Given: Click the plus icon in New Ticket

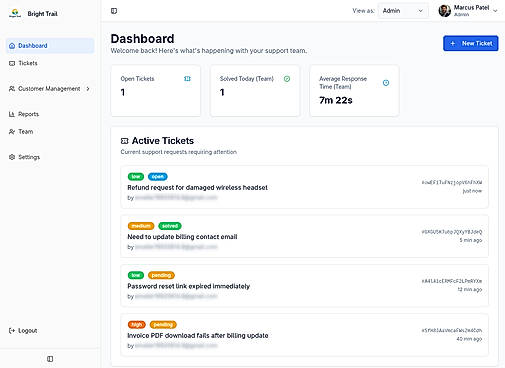Looking at the screenshot, I should (453, 43).
